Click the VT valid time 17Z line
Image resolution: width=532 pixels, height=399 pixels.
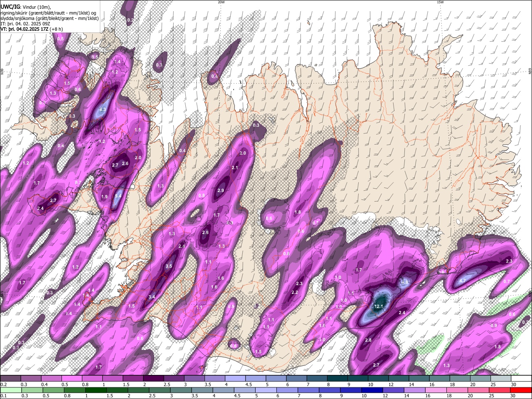(x=32, y=29)
